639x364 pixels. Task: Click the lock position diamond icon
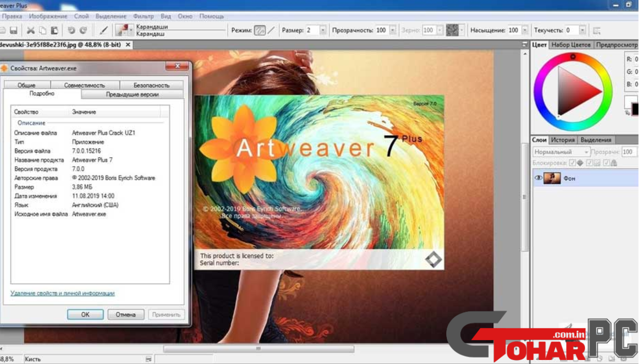pyautogui.click(x=580, y=163)
